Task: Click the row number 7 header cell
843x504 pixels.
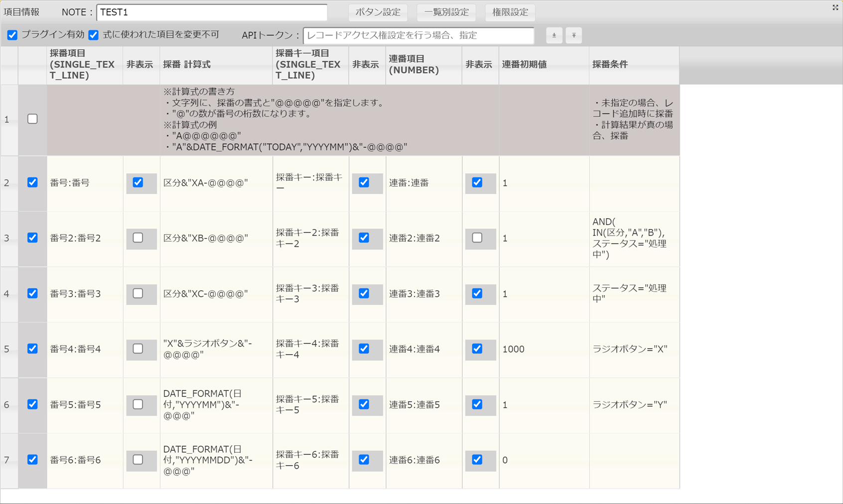Action: (x=9, y=461)
